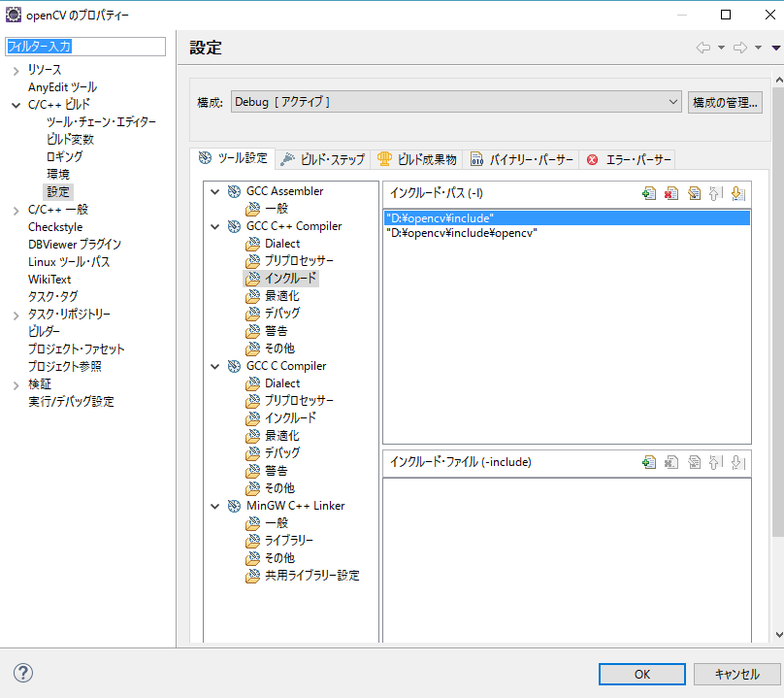This screenshot has height=698, width=784.
Task: Click Move Up icon in Include Paths toolbar
Action: [716, 193]
